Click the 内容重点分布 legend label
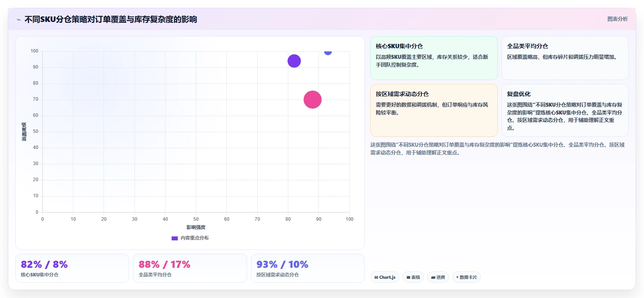This screenshot has height=298, width=644. tap(195, 238)
